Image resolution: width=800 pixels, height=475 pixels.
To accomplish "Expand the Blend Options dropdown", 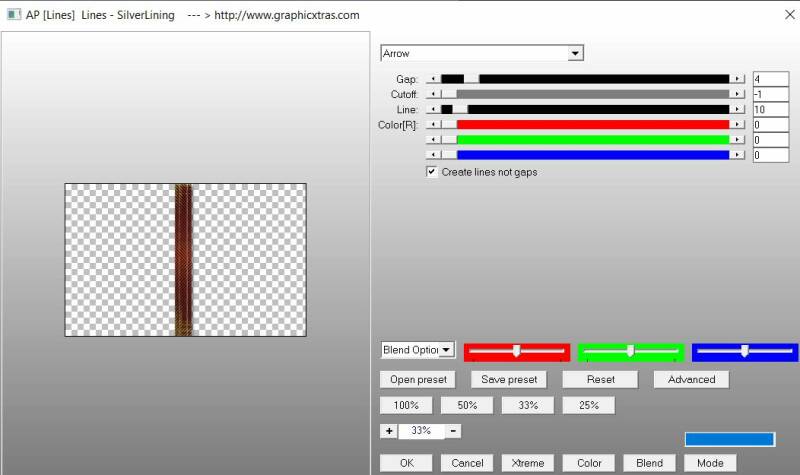I will pyautogui.click(x=446, y=350).
